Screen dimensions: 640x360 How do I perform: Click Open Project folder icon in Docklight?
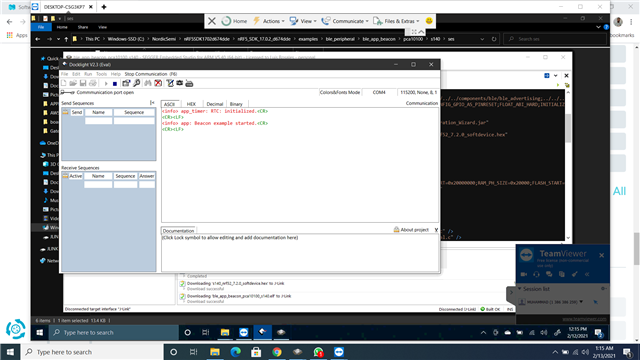pos(73,83)
